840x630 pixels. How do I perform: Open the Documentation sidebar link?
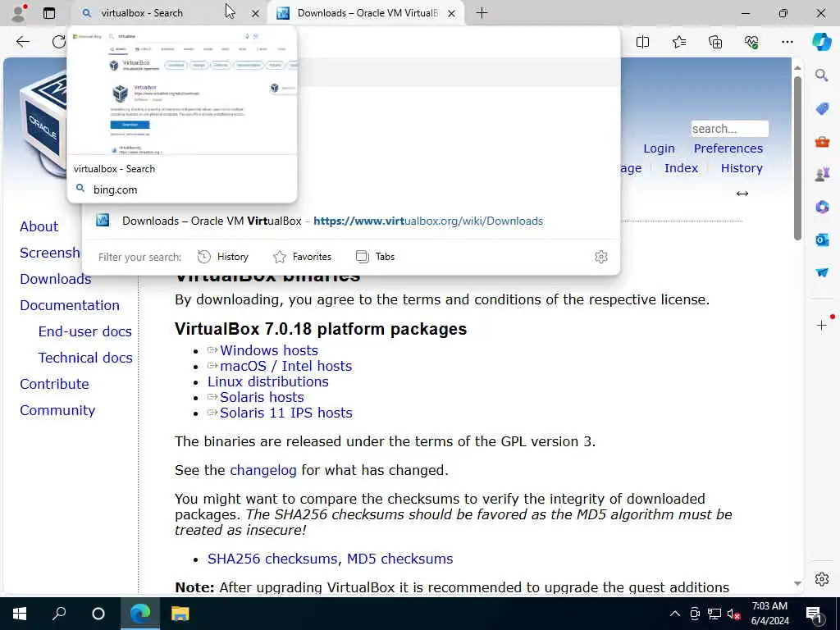click(70, 305)
